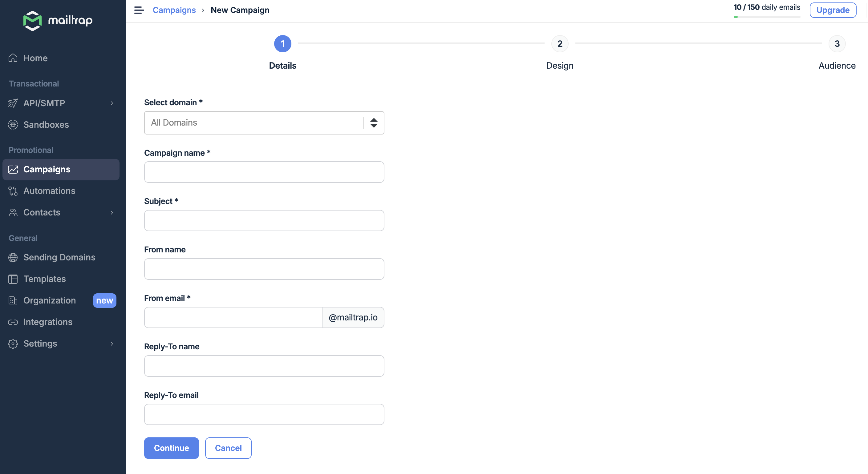Select the Home icon in the sidebar

[x=13, y=58]
